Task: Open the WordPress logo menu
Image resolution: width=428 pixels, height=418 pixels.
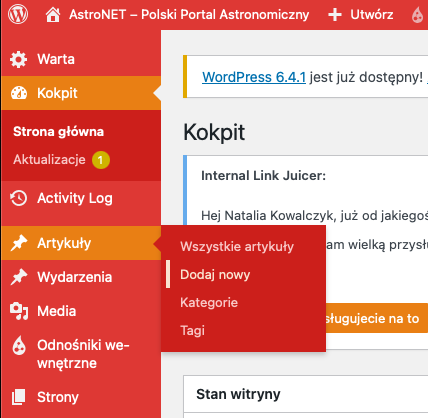Action: (18, 14)
